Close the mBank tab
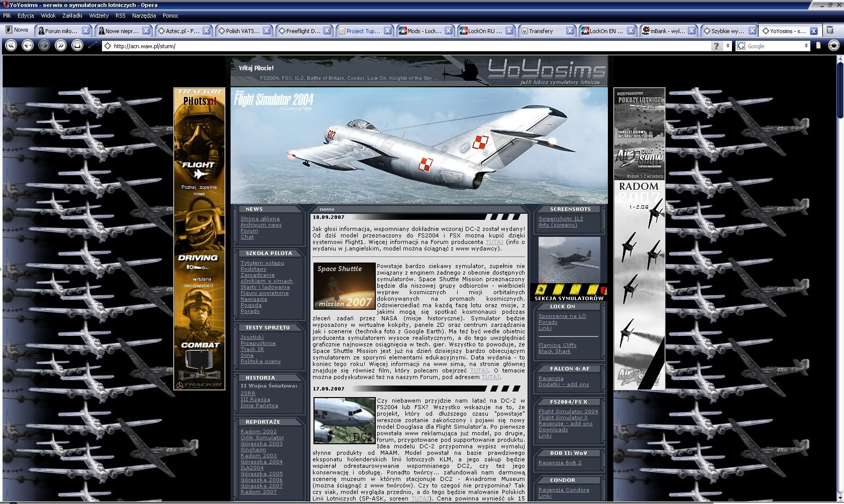 pyautogui.click(x=692, y=31)
